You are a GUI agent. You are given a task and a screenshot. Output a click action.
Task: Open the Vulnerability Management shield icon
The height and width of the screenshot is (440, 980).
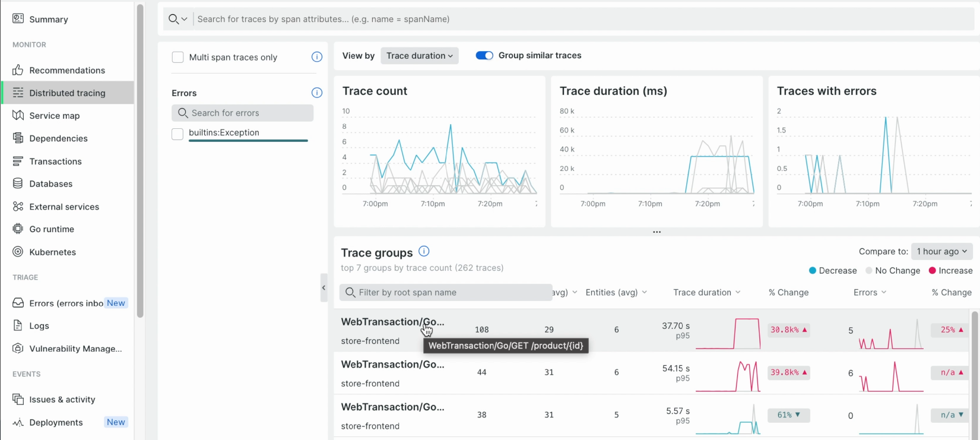point(18,349)
